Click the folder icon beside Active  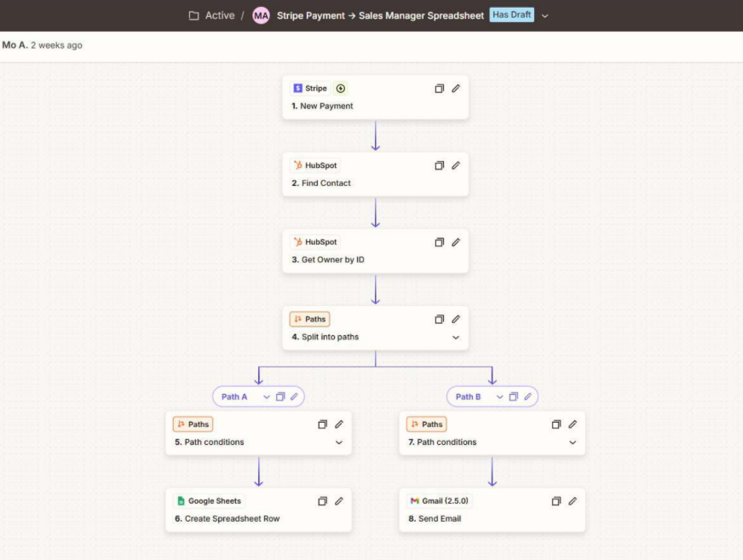pyautogui.click(x=194, y=15)
